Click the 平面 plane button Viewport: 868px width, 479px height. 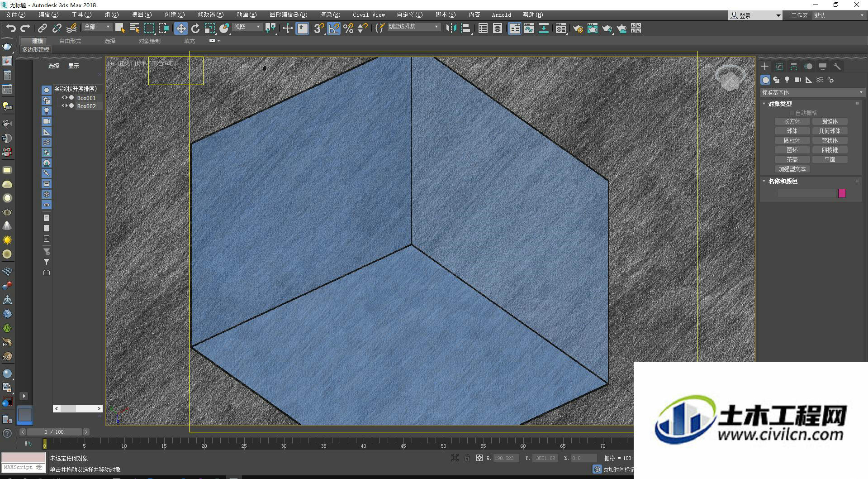coord(830,159)
